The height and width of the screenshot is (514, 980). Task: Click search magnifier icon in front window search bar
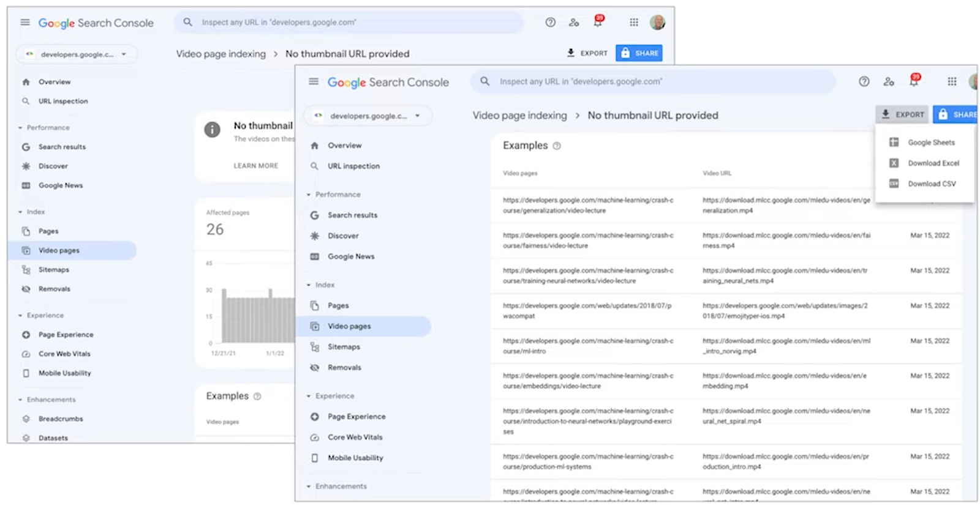pos(484,81)
